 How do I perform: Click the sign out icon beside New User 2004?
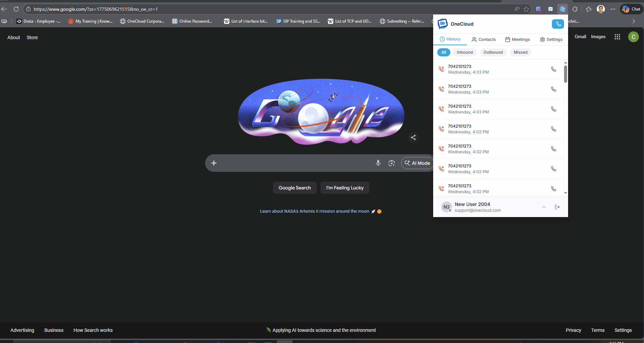(x=557, y=207)
